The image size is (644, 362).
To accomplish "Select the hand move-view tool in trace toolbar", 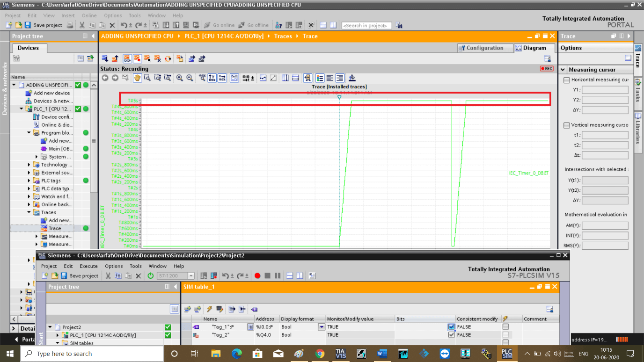I will pos(137,78).
